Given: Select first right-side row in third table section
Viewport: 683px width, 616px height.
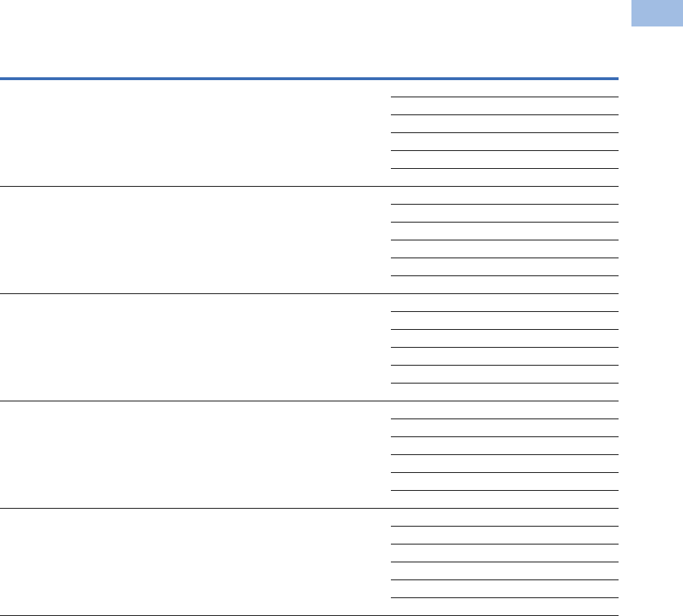Looking at the screenshot, I should (x=504, y=303).
